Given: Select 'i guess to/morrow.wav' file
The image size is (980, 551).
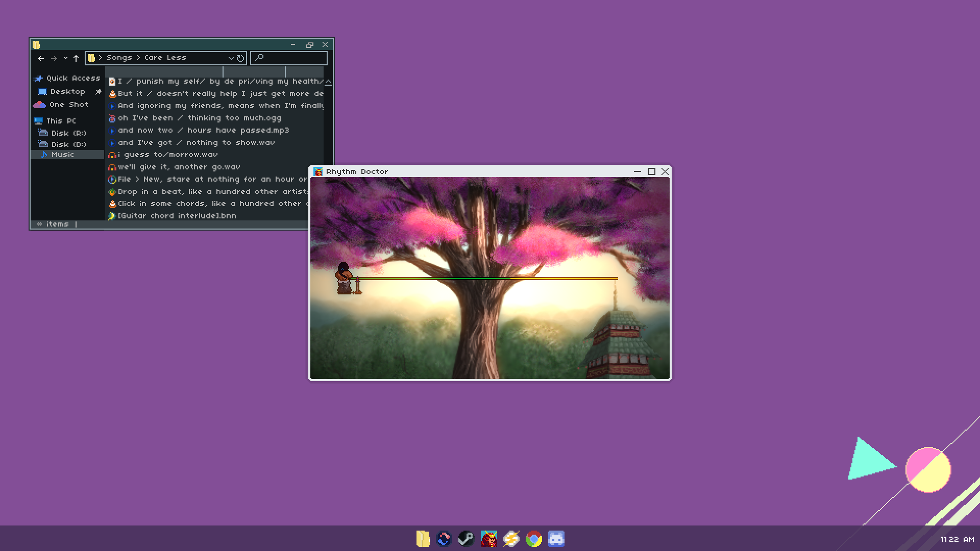Looking at the screenshot, I should point(163,155).
